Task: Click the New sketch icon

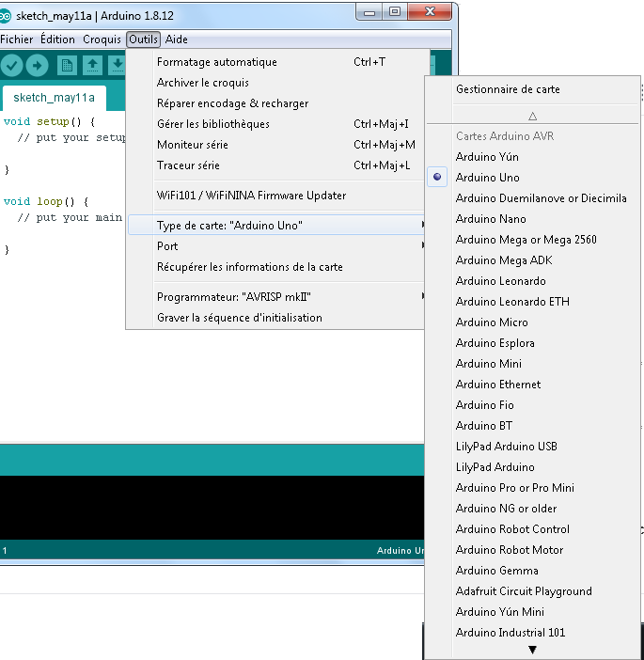Action: pyautogui.click(x=67, y=65)
